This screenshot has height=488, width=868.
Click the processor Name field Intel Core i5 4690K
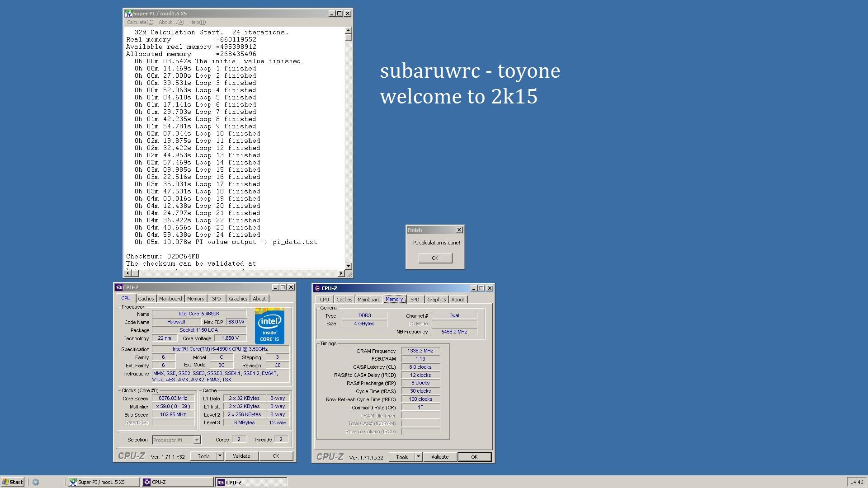(199, 314)
